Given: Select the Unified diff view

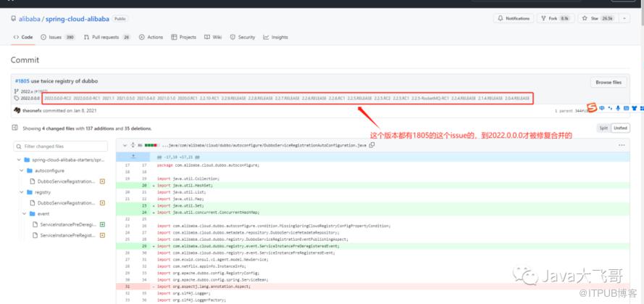Looking at the screenshot, I should pyautogui.click(x=620, y=128).
